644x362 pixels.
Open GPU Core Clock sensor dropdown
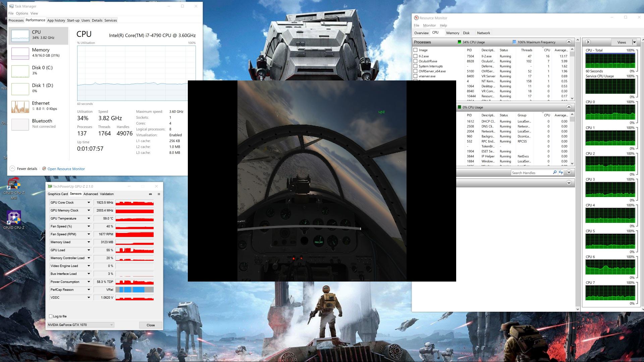click(x=89, y=202)
